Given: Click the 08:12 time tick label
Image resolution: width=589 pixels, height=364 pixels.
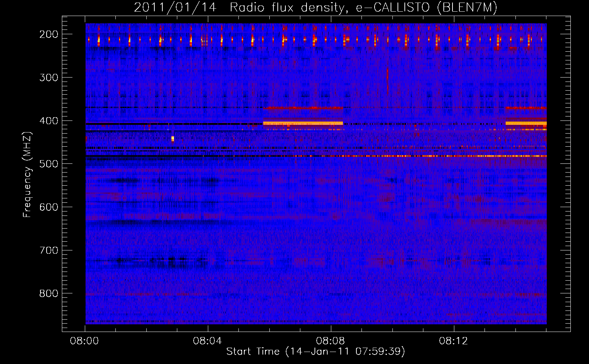Looking at the screenshot, I should tap(454, 341).
